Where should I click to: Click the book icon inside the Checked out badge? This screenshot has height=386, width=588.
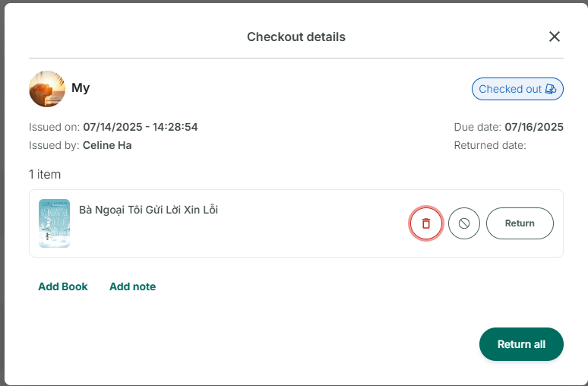pyautogui.click(x=550, y=89)
